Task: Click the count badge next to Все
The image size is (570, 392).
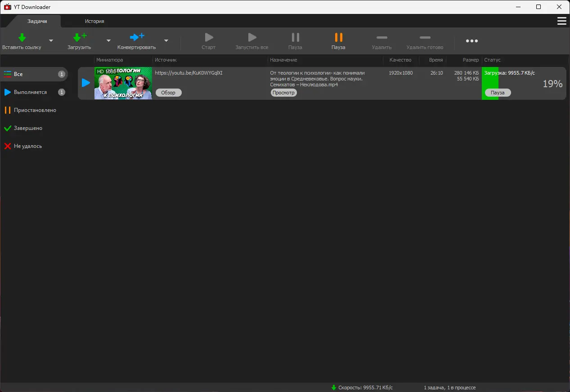Action: [x=62, y=74]
